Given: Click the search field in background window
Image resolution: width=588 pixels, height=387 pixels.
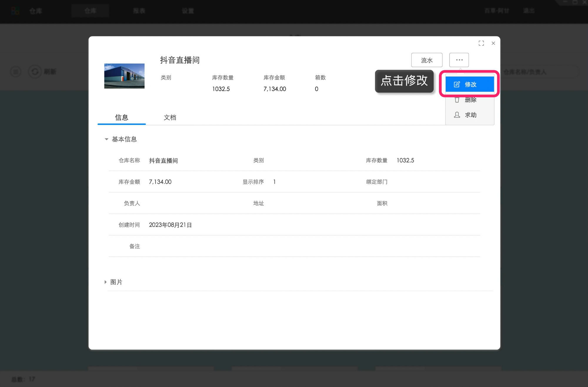Looking at the screenshot, I should (x=540, y=72).
